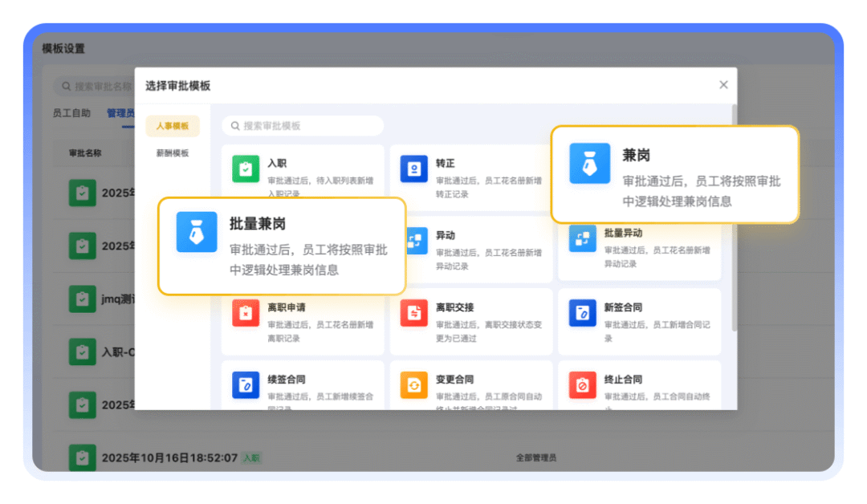Click the 入职 template green clipboard icon
This screenshot has height=504, width=867.
click(x=246, y=169)
